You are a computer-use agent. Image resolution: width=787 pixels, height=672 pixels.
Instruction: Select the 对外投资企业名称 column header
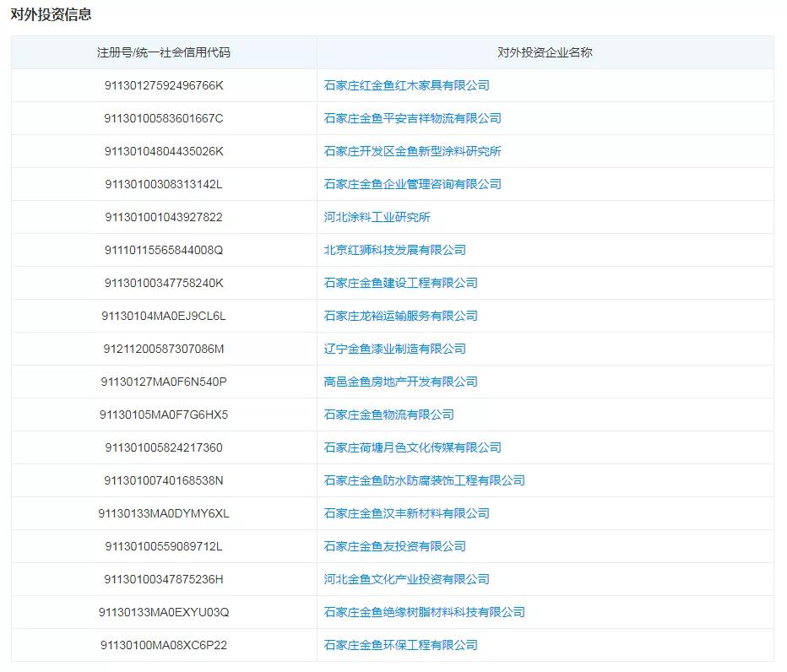548,51
